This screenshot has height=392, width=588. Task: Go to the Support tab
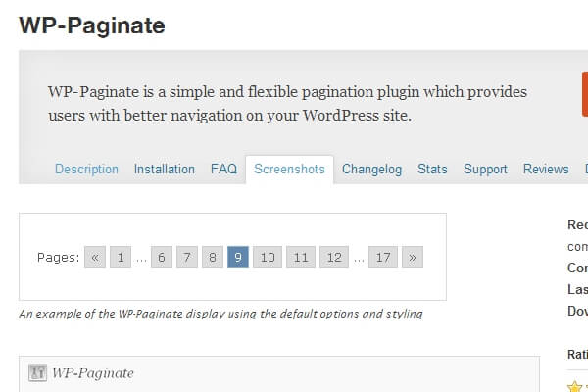pyautogui.click(x=485, y=170)
